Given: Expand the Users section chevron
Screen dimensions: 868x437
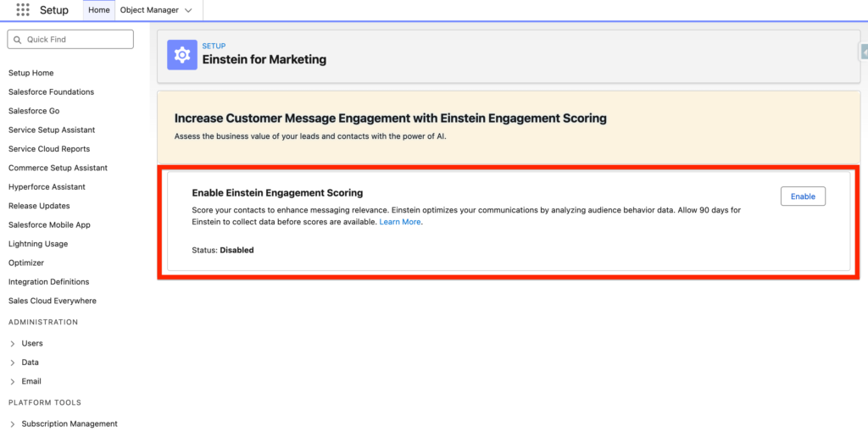Looking at the screenshot, I should tap(12, 344).
